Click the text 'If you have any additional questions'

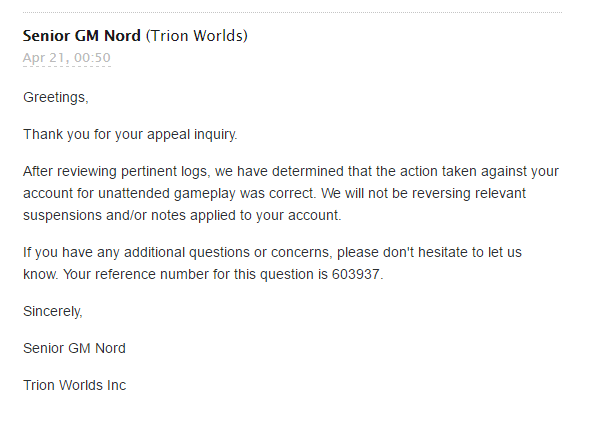click(x=136, y=253)
